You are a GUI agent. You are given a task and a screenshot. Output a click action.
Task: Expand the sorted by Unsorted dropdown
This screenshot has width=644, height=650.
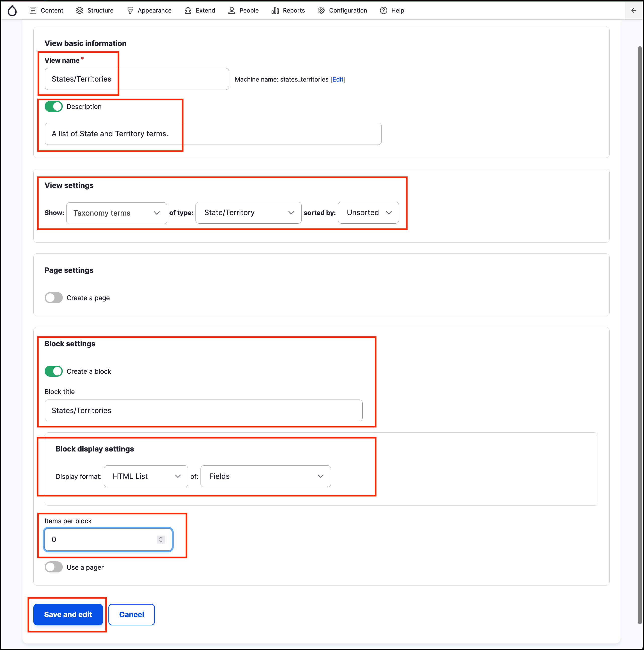[368, 213]
